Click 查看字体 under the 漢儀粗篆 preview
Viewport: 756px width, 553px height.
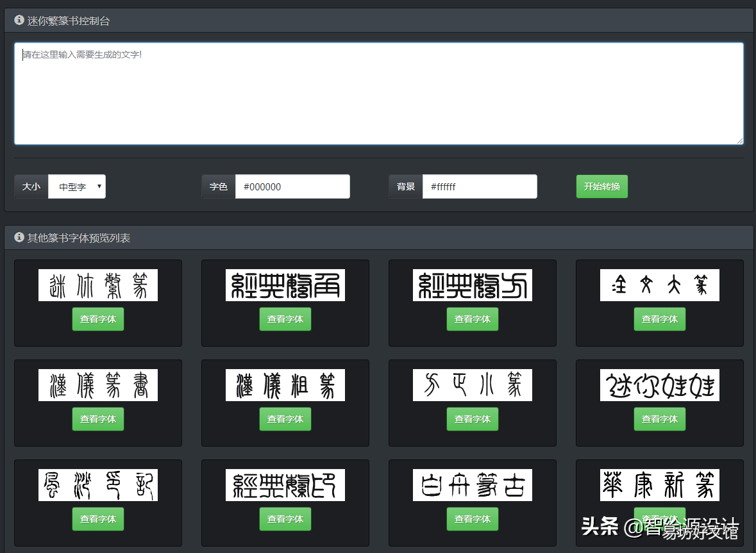click(x=285, y=419)
